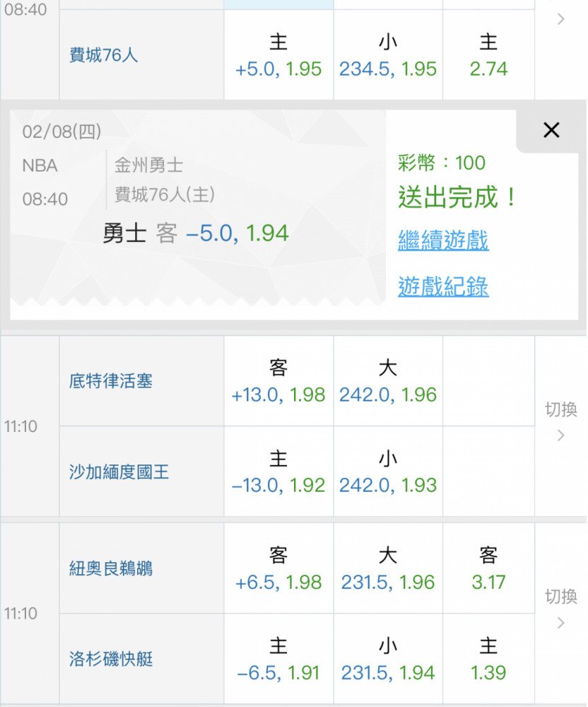Choose over 231.5, 1.96 for the Pelicans game
Screen dimensions: 588x707
pyautogui.click(x=387, y=569)
